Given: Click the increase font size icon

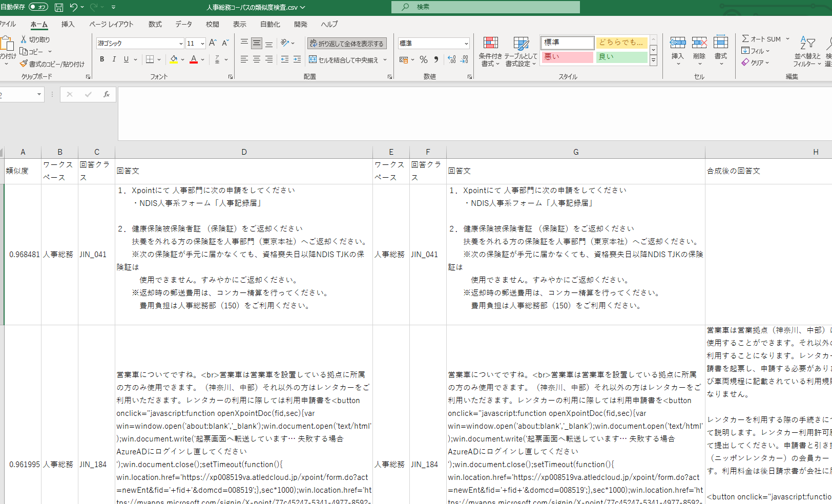Looking at the screenshot, I should point(213,43).
